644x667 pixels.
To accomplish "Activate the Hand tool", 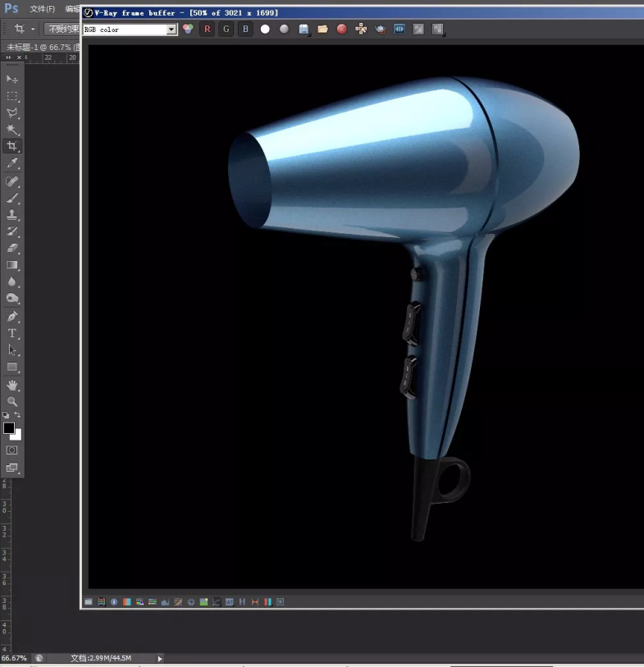I will [x=12, y=385].
